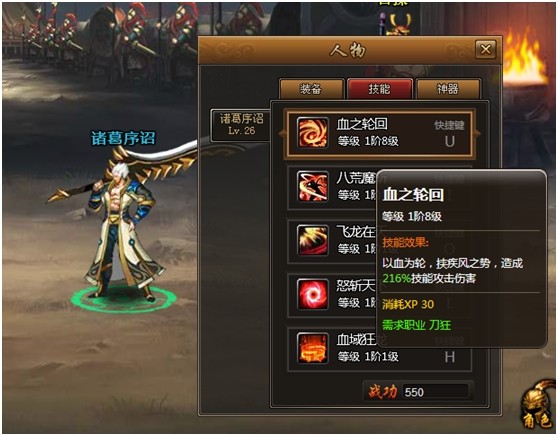558x436 pixels.
Task: Select the 诸葛序诏 Lv. 26 character tab
Action: [x=241, y=125]
